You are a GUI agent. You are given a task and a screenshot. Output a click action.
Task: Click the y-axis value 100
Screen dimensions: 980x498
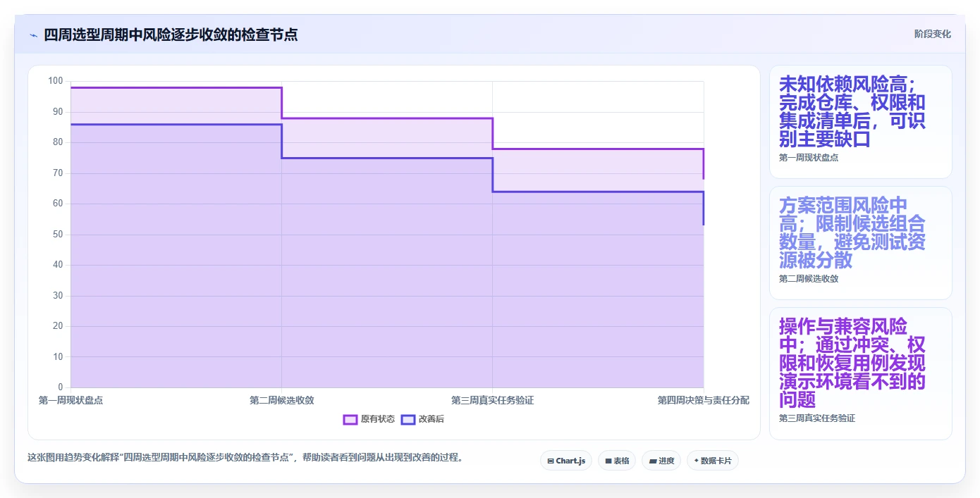pyautogui.click(x=56, y=81)
